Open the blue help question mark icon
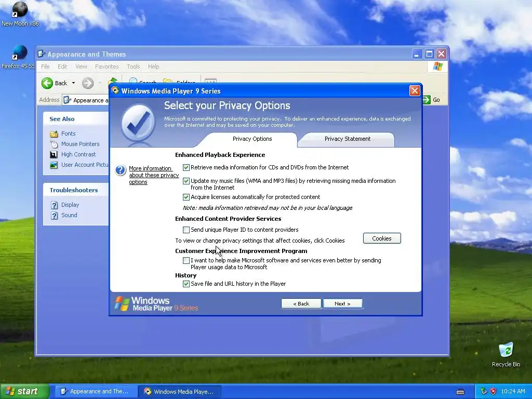The height and width of the screenshot is (399, 532). point(121,170)
